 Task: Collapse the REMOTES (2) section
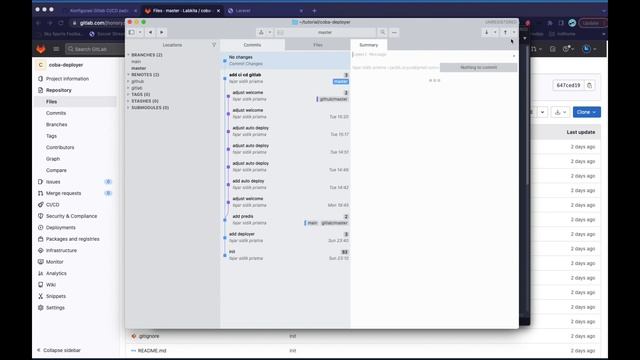click(129, 75)
